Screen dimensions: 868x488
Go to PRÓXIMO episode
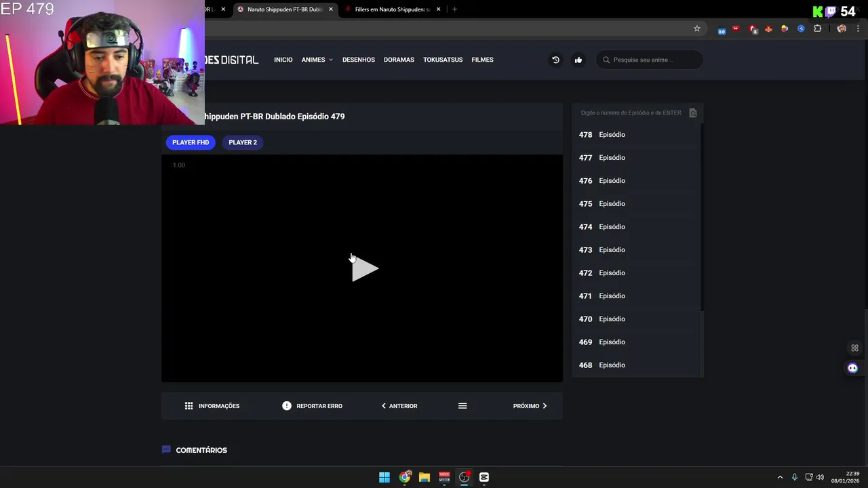[530, 406]
